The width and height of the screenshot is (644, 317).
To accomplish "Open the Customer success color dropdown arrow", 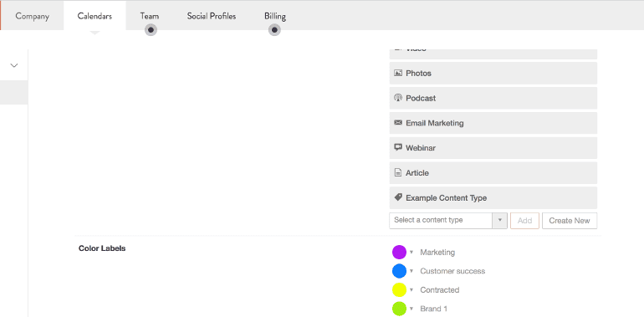I will [411, 271].
